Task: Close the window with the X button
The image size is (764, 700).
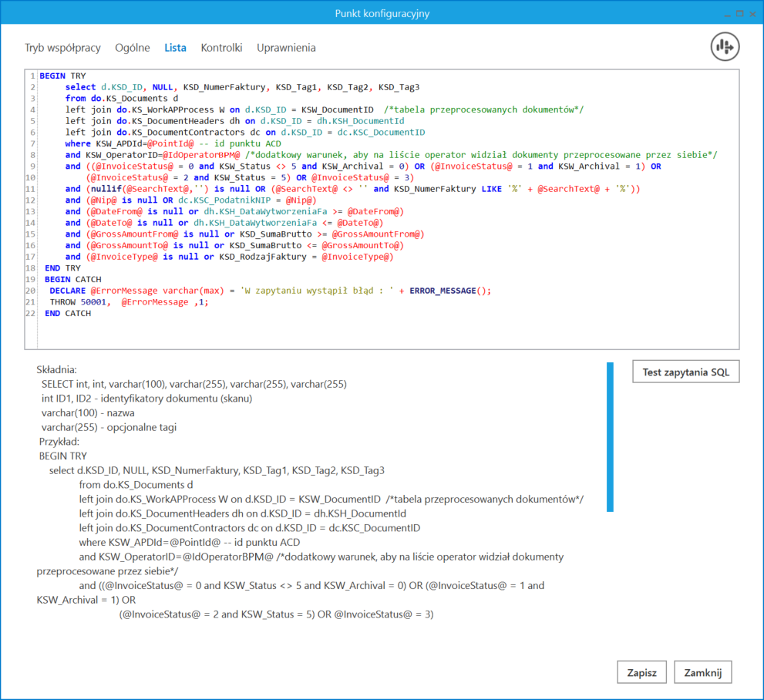Action: tap(752, 13)
